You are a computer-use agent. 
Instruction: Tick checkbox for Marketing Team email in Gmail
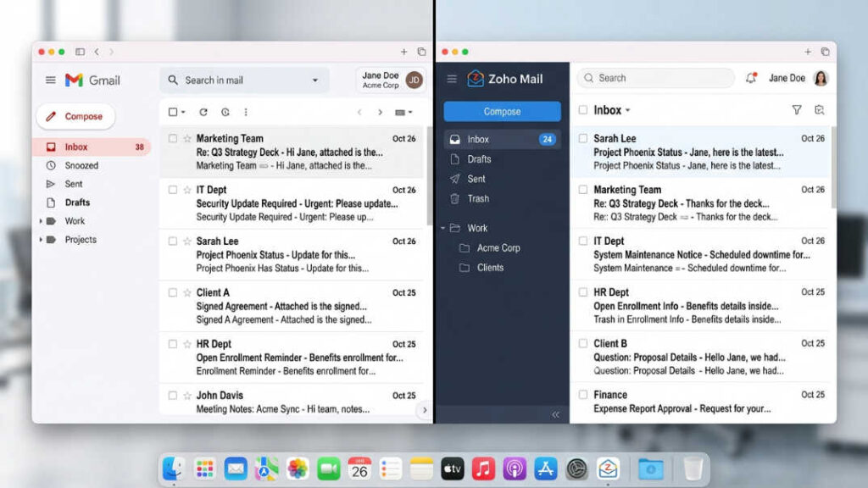tap(173, 138)
